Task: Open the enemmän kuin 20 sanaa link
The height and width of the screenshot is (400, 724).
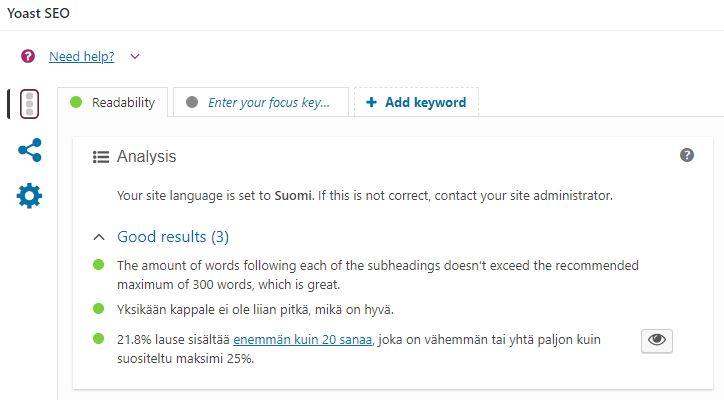Action: point(302,340)
